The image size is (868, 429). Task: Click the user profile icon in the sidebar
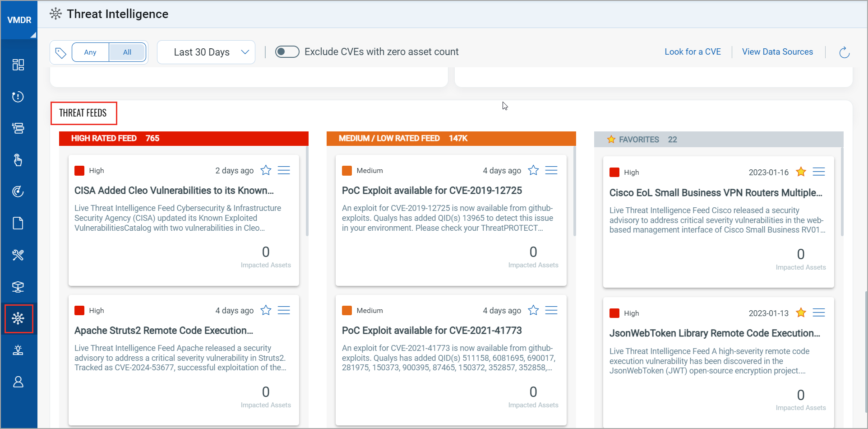click(x=18, y=382)
